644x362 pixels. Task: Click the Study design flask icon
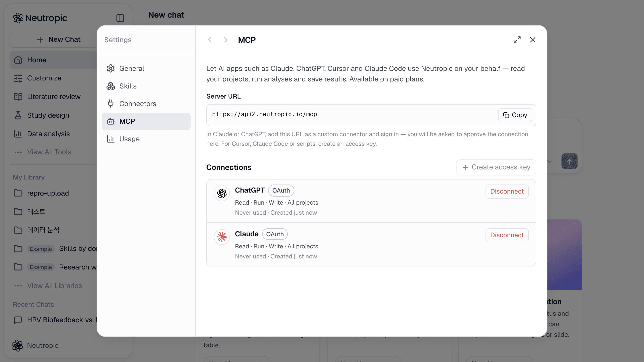tap(18, 115)
